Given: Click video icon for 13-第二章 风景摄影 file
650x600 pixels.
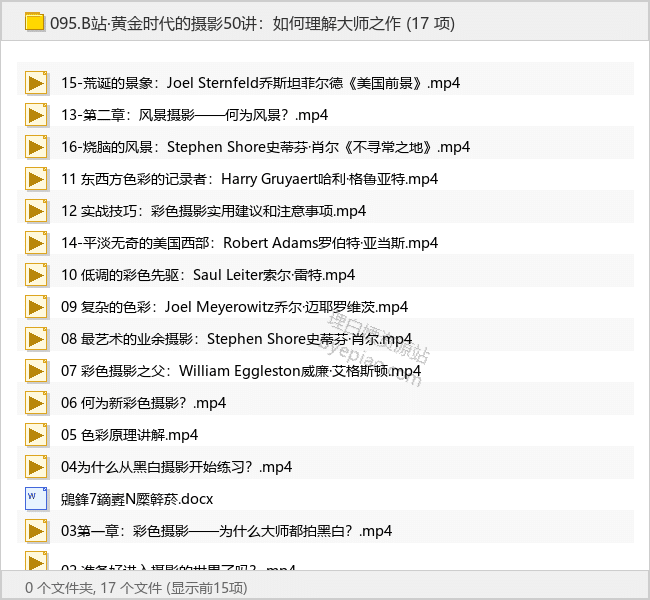Looking at the screenshot, I should click(36, 115).
